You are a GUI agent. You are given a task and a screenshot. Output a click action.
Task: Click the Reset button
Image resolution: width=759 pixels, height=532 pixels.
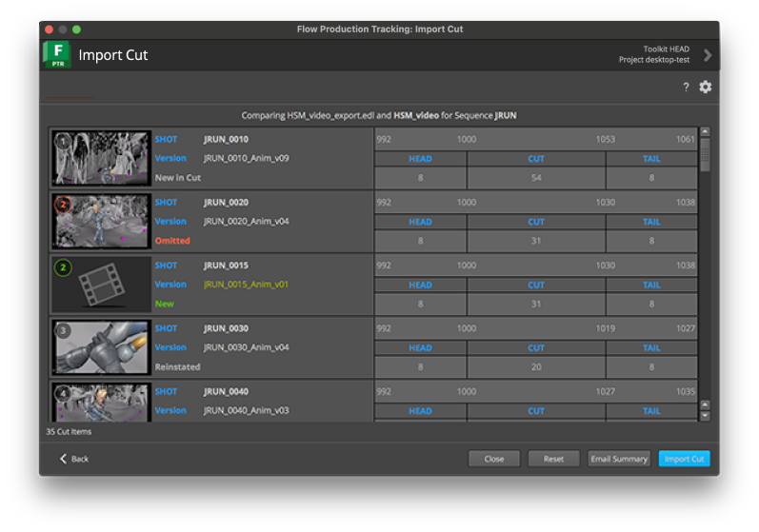click(553, 459)
